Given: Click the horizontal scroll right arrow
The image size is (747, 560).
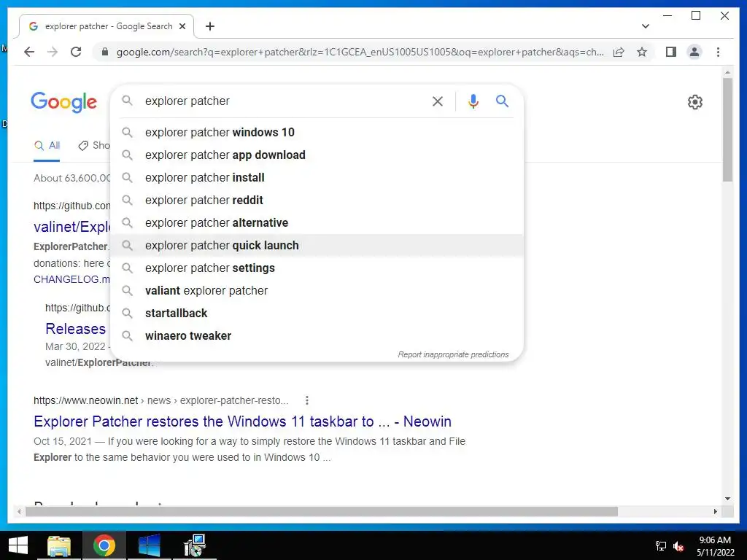Looking at the screenshot, I should (x=715, y=511).
